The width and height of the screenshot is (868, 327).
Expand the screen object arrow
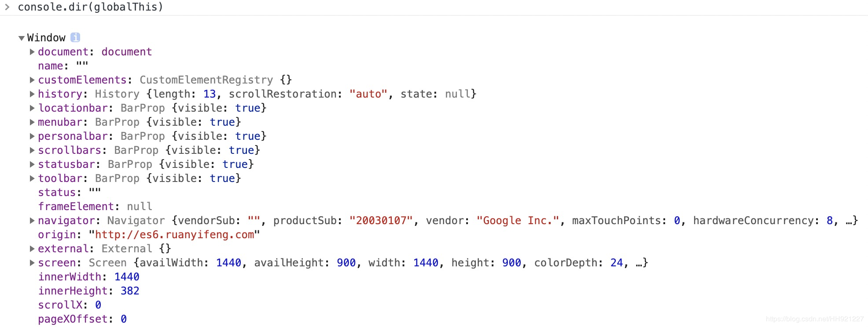[32, 263]
